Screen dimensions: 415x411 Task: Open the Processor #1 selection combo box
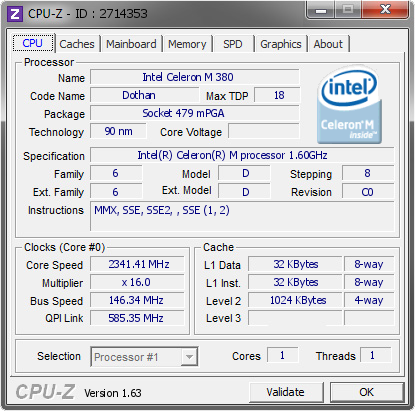click(x=144, y=357)
